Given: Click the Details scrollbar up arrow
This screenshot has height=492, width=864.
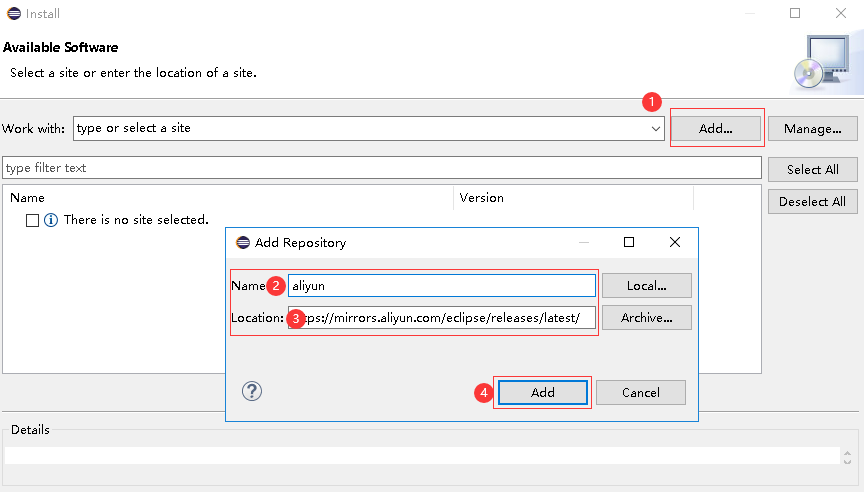Looking at the screenshot, I should pyautogui.click(x=847, y=453).
